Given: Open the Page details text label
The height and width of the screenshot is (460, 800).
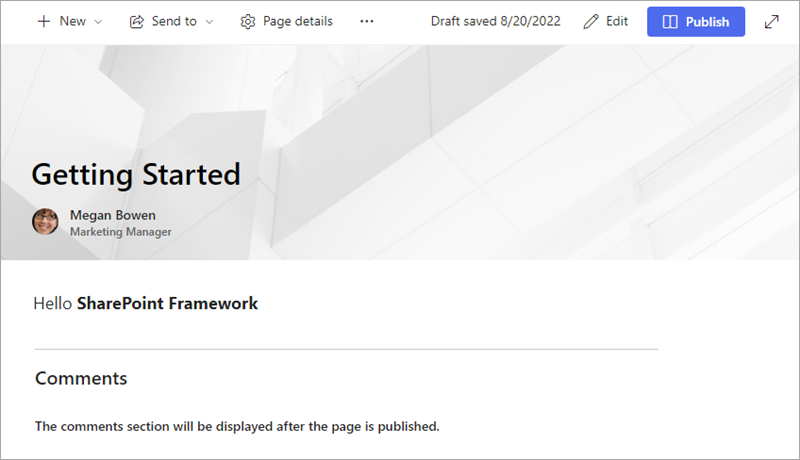Looking at the screenshot, I should click(297, 21).
